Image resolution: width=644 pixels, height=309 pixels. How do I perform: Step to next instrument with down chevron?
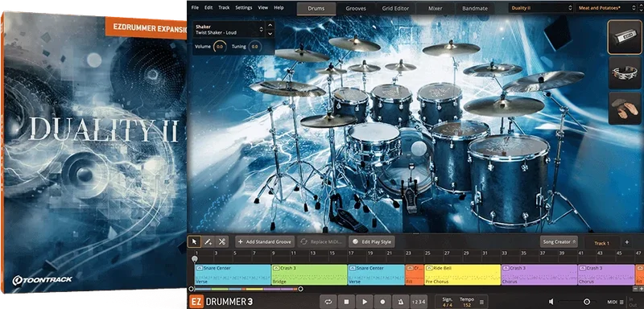tap(270, 34)
